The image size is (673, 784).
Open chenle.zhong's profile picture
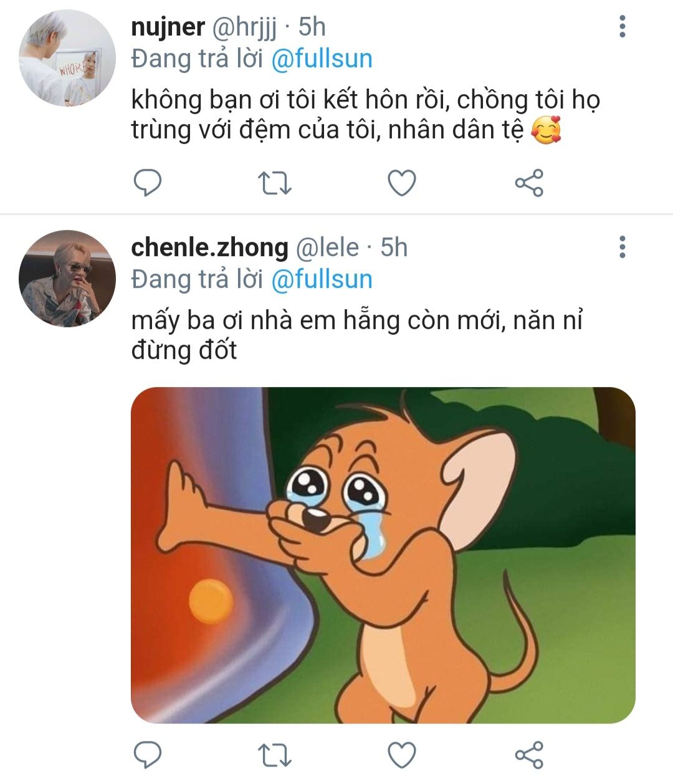pyautogui.click(x=67, y=279)
